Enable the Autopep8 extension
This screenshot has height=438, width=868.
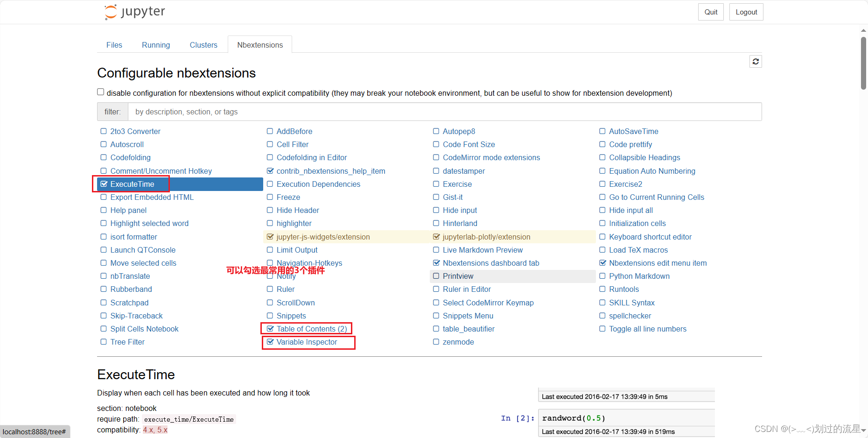point(436,131)
